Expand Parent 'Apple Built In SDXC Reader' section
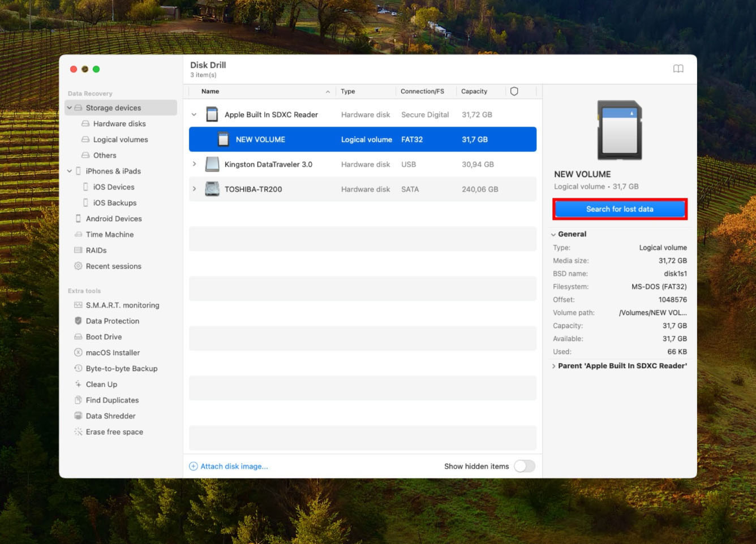Image resolution: width=756 pixels, height=544 pixels. click(553, 366)
